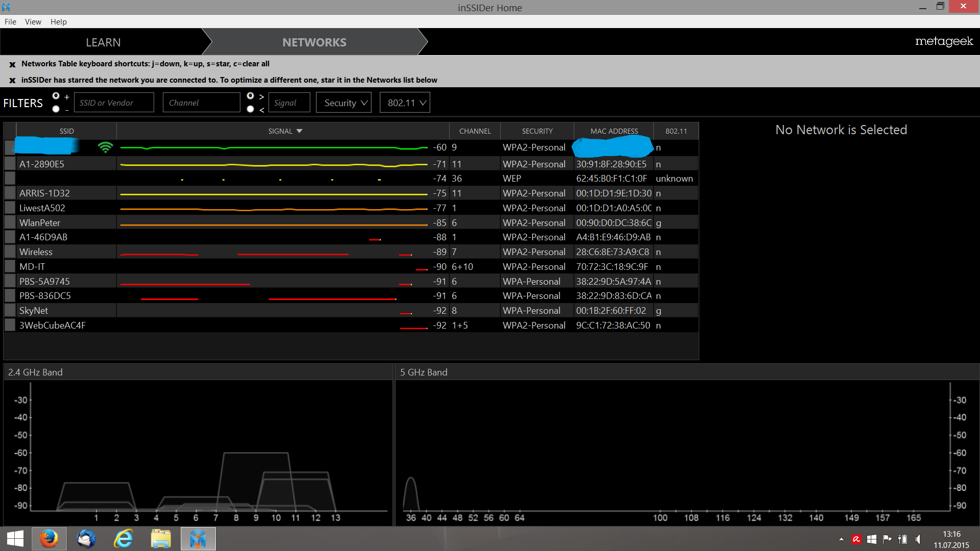Star the A1-46D9AB network
Image resolution: width=980 pixels, height=551 pixels.
[x=10, y=237]
